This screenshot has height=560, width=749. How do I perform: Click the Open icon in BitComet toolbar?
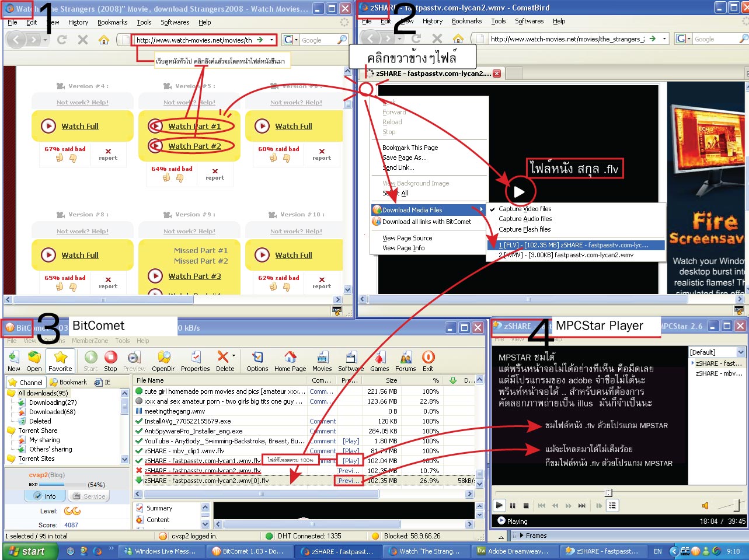[34, 357]
